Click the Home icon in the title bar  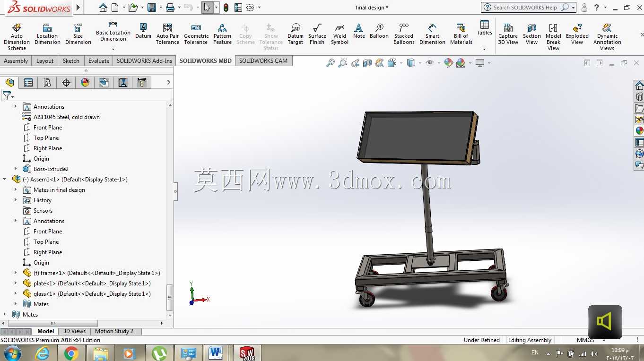[103, 8]
